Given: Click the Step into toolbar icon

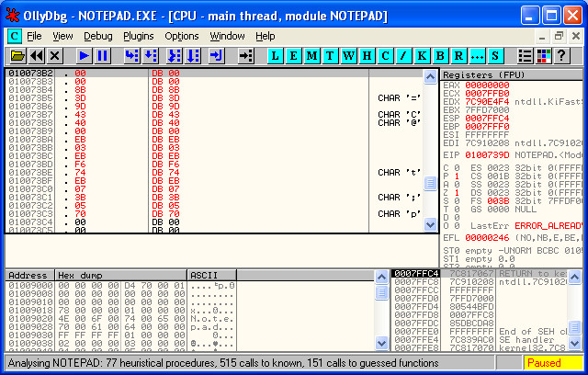Looking at the screenshot, I should pos(132,56).
